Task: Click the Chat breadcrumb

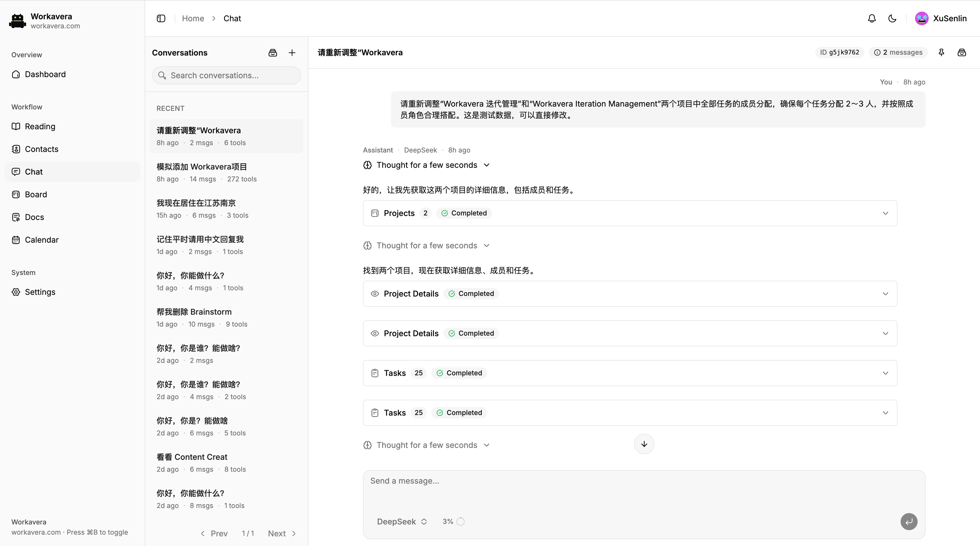Action: (x=232, y=18)
